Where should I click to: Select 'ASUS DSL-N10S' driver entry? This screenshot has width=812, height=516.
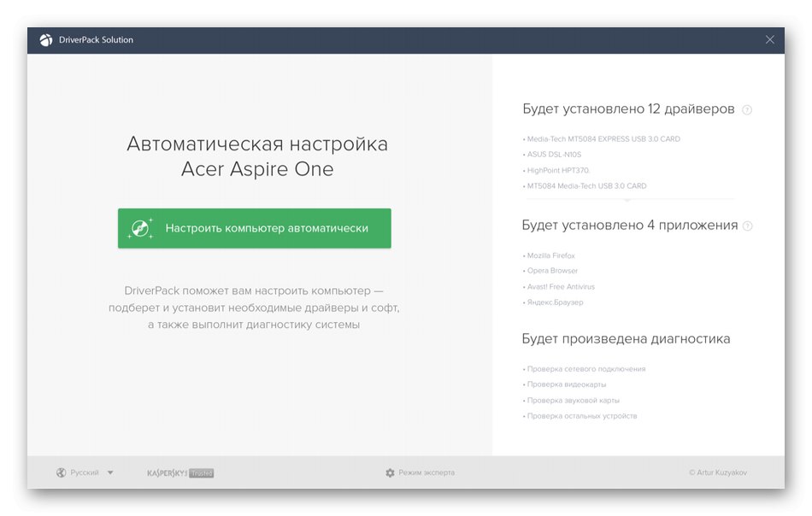552,155
